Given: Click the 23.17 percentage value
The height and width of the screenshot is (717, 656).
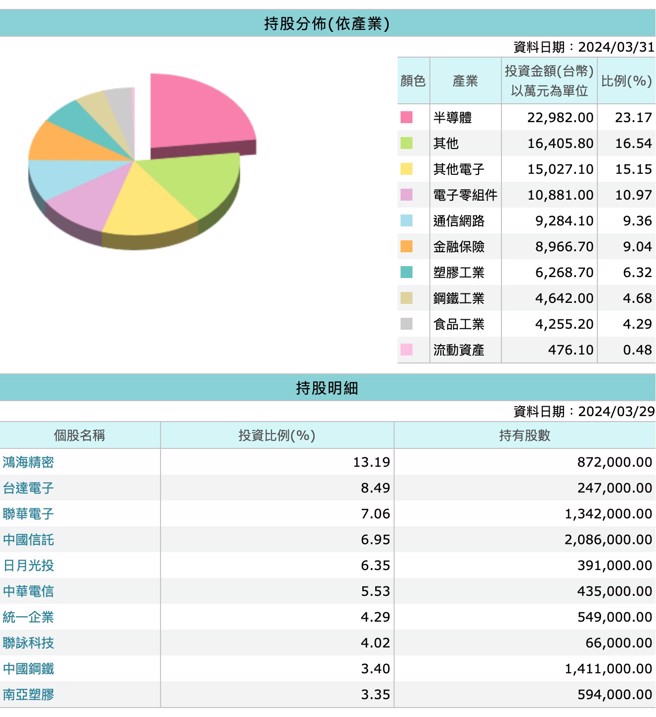Looking at the screenshot, I should tap(633, 118).
